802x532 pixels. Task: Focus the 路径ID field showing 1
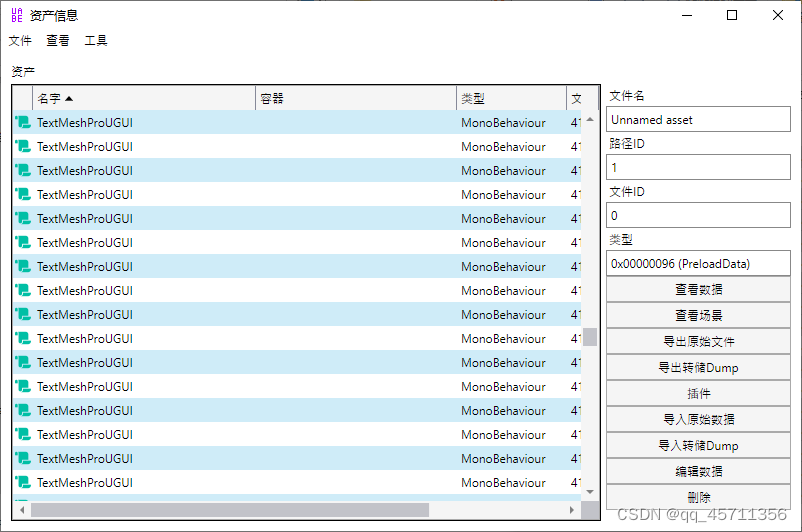coord(698,167)
